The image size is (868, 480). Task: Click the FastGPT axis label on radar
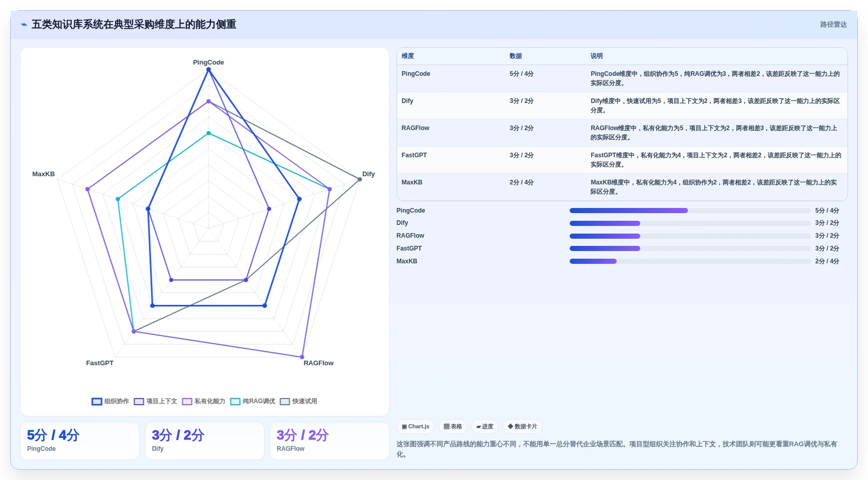pos(100,363)
